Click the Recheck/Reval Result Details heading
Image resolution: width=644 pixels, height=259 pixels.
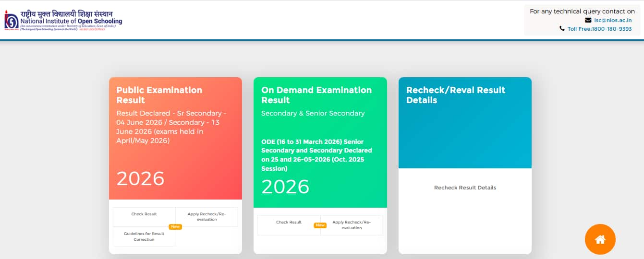point(456,95)
